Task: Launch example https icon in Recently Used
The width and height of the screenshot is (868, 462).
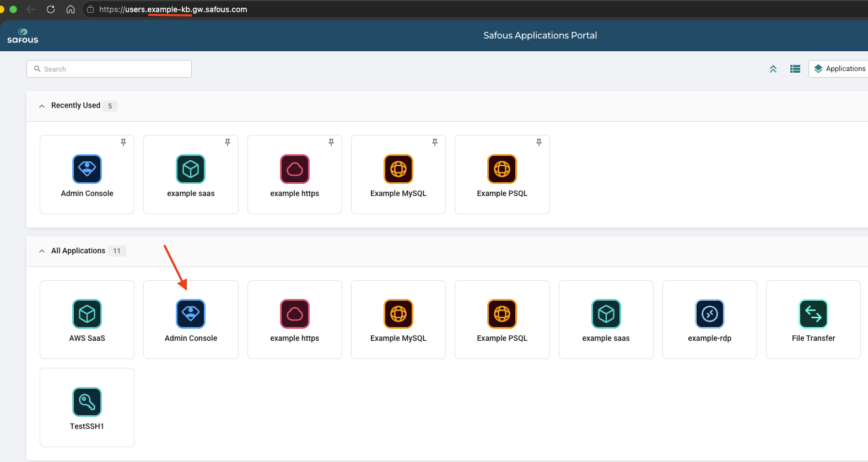Action: point(295,169)
